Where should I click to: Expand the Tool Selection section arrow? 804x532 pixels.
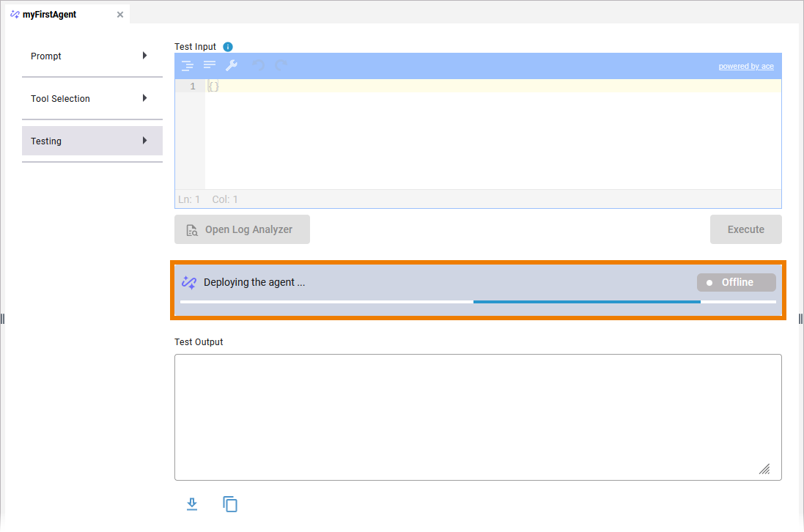click(145, 98)
